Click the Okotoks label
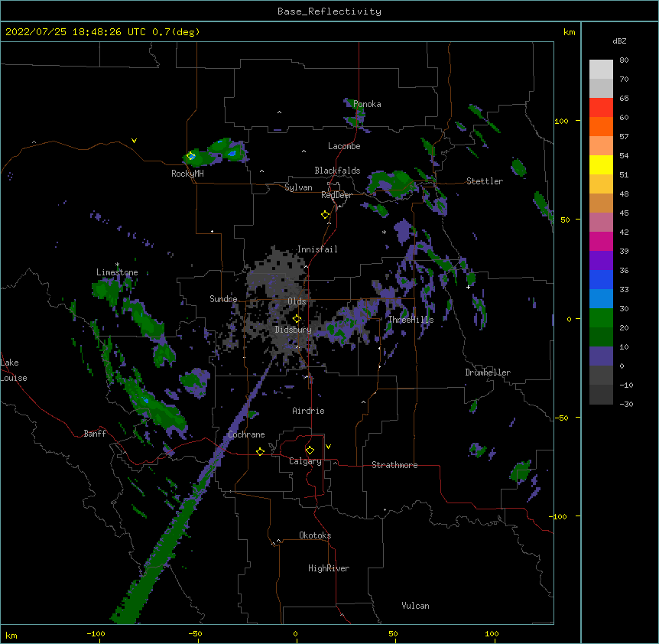This screenshot has height=644, width=659. pos(315,535)
